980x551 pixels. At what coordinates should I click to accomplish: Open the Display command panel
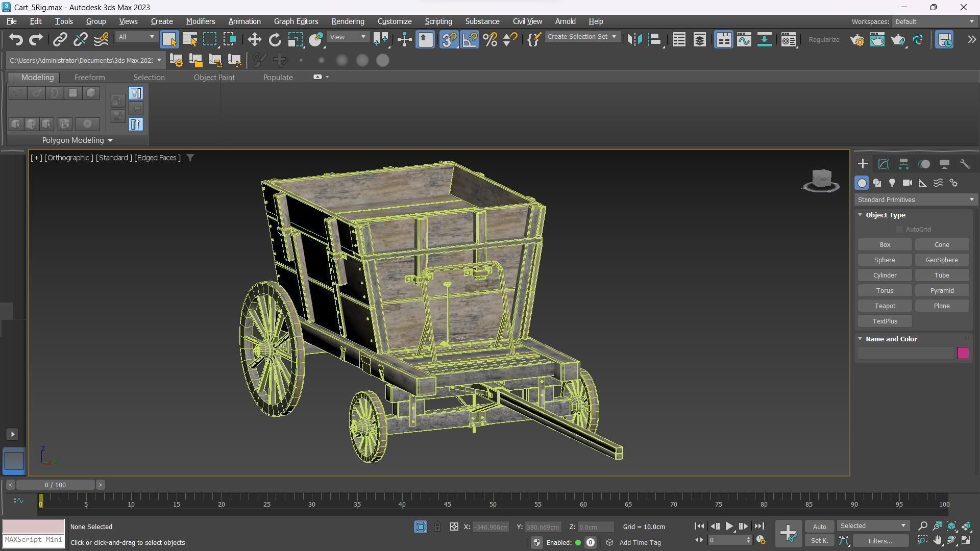click(x=944, y=164)
